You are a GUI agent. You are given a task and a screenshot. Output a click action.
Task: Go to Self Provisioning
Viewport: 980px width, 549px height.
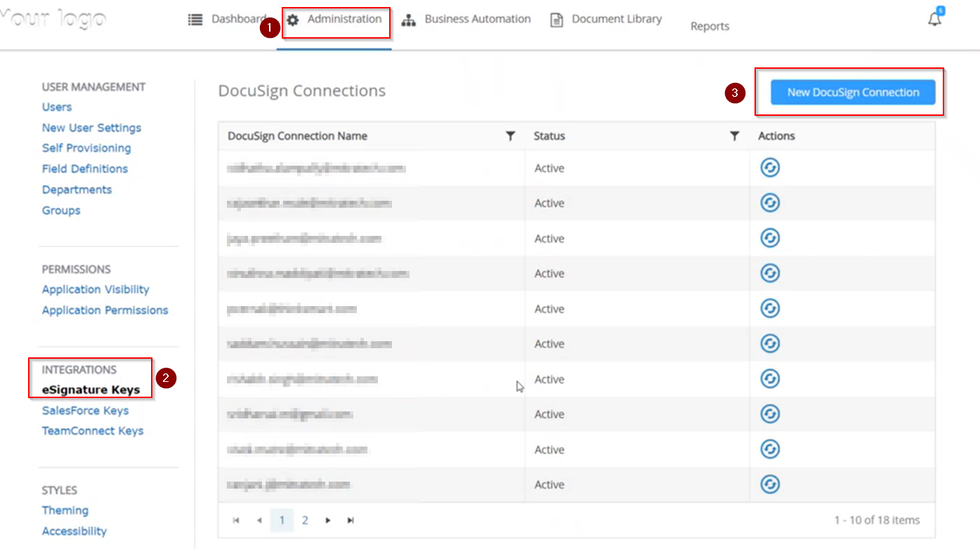(x=86, y=148)
